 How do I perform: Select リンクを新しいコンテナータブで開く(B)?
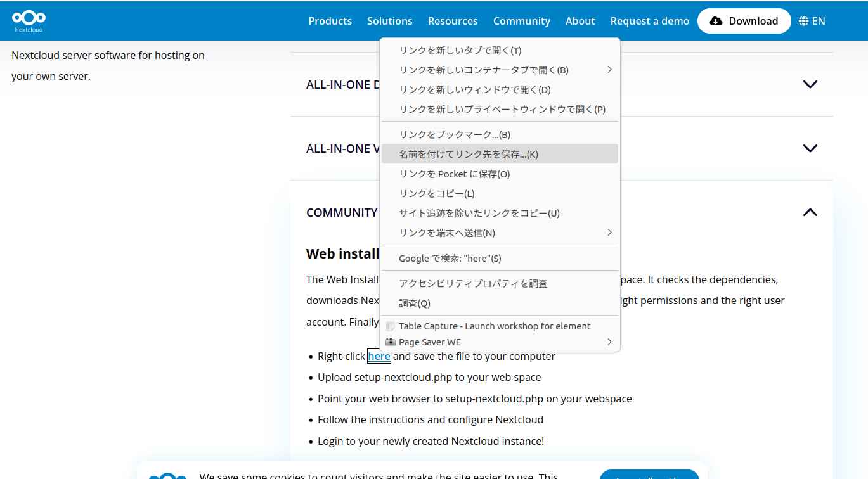point(500,70)
